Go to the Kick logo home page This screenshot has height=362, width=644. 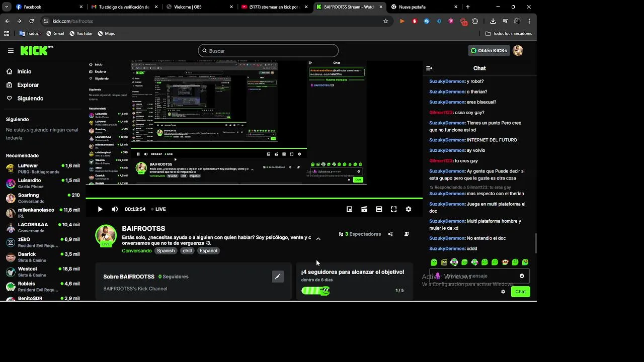click(36, 51)
